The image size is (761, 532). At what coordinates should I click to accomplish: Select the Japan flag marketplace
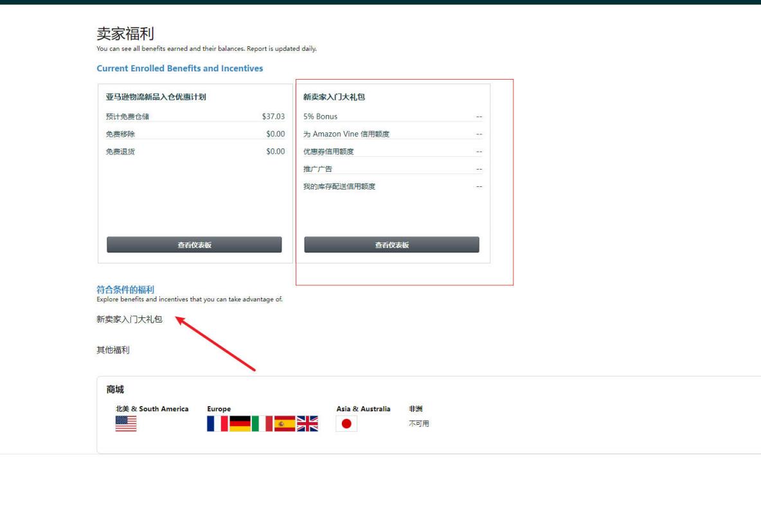click(346, 423)
